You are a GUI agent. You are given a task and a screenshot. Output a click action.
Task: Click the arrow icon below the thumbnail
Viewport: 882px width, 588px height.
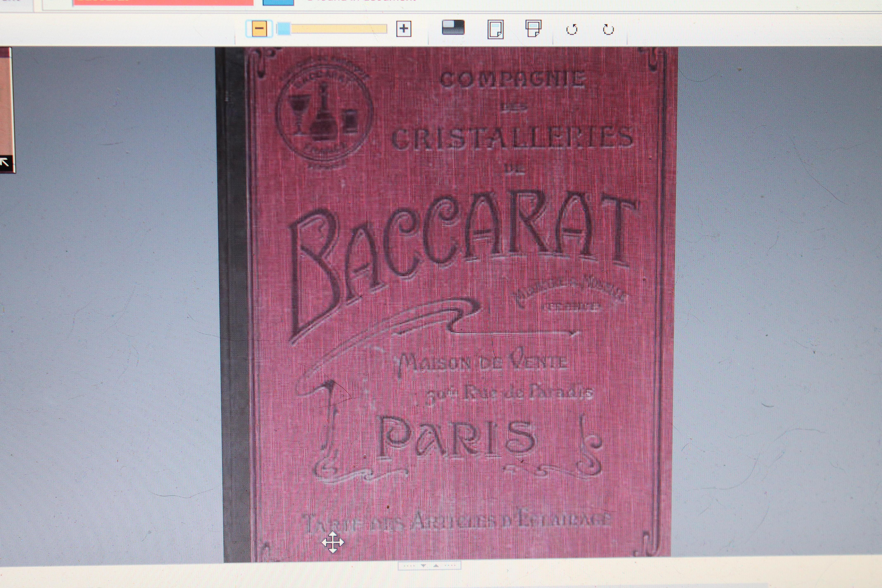tap(6, 163)
